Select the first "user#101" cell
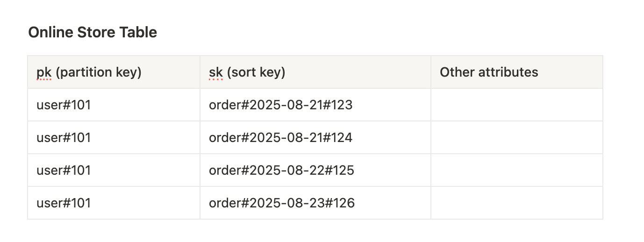Screen dimensions: 644x242 point(114,105)
